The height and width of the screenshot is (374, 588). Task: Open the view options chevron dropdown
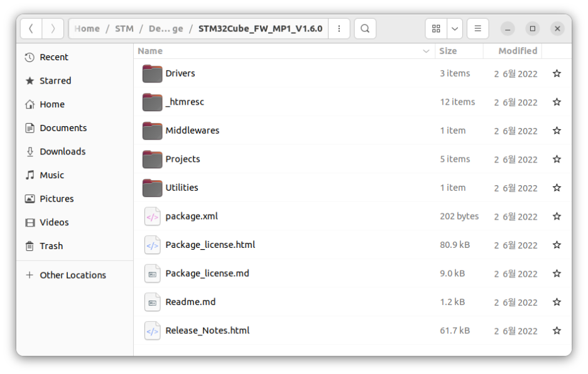454,28
